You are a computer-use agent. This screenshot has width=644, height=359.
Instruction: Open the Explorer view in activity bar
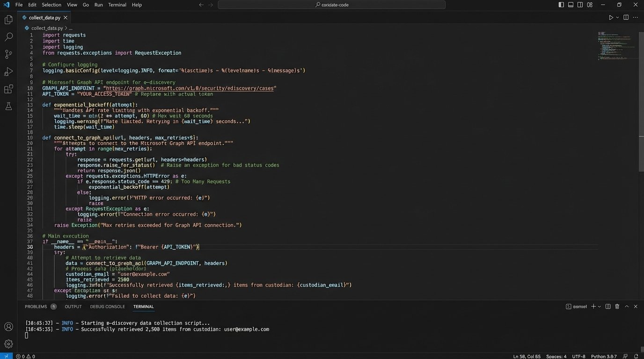8,20
